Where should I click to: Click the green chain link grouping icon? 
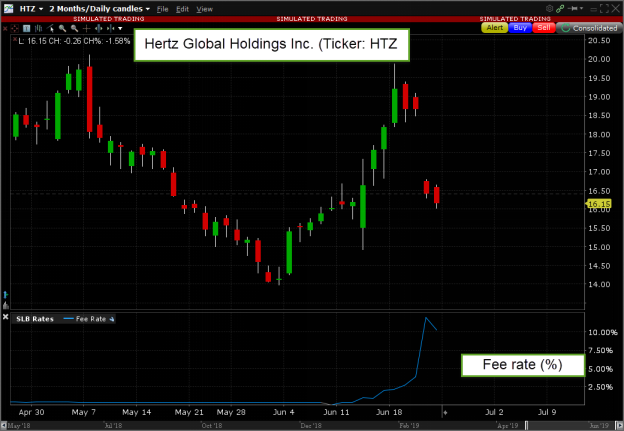pos(560,8)
